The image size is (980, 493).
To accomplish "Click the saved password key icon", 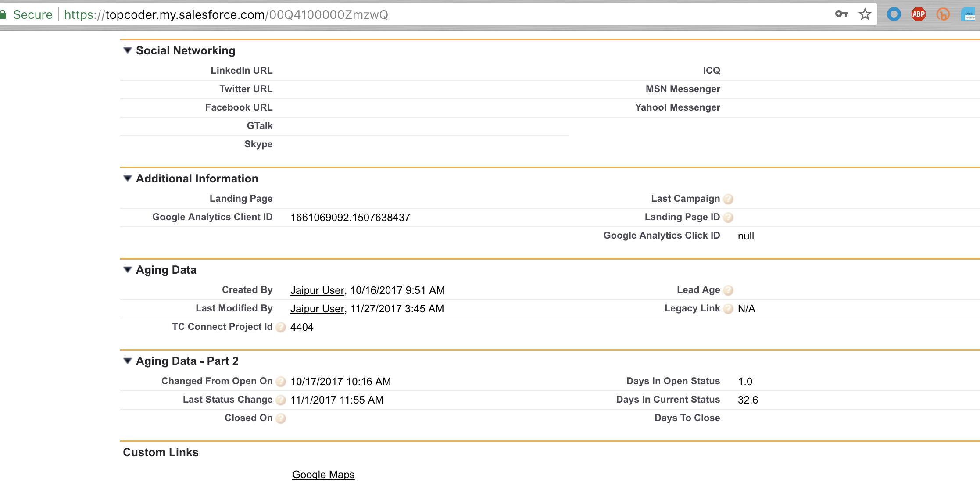I will [x=841, y=14].
